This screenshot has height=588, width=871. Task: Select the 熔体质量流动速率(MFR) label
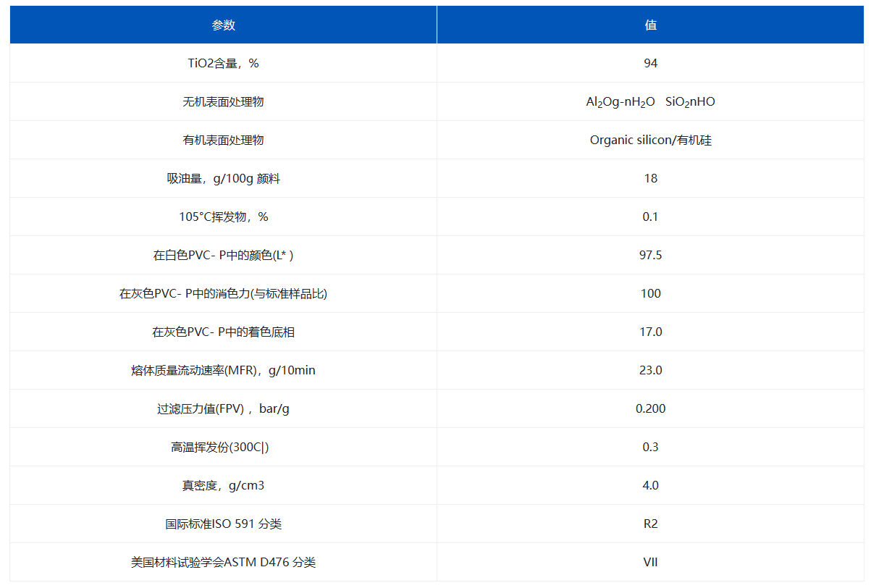223,370
